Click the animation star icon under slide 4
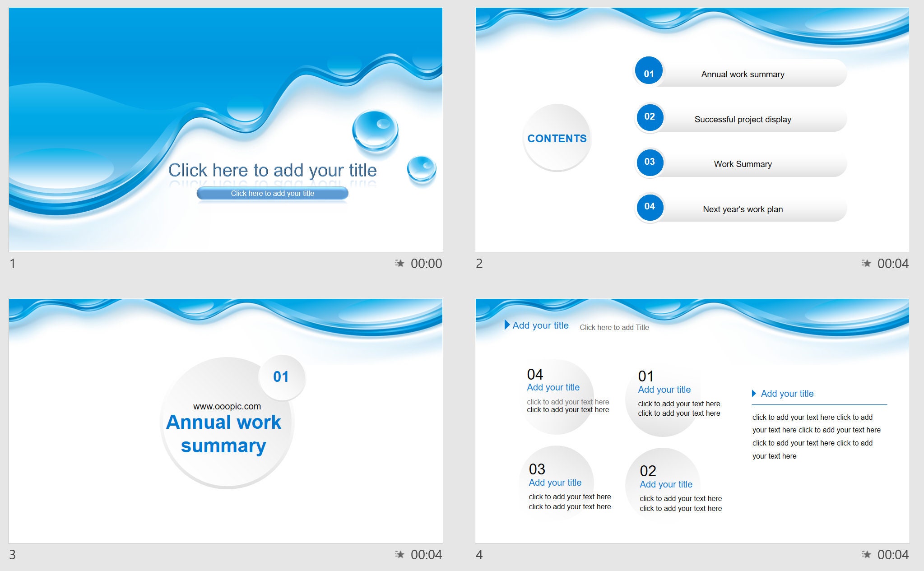The image size is (924, 571). (867, 555)
